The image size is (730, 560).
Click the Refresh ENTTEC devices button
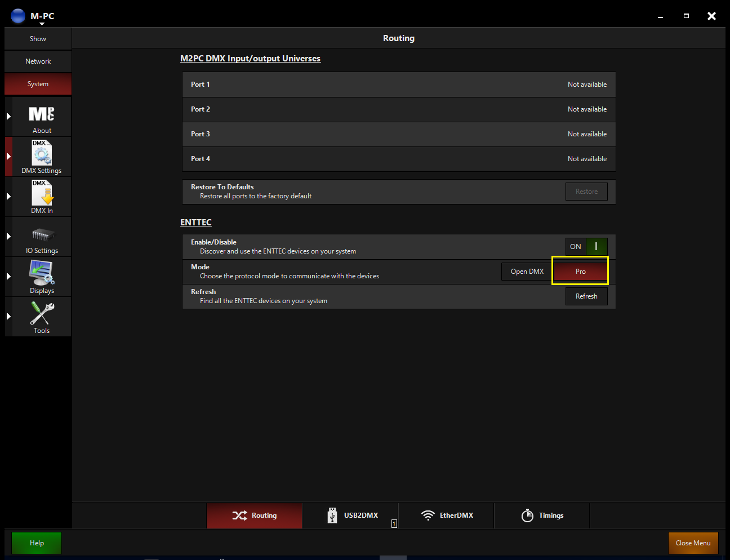click(586, 296)
